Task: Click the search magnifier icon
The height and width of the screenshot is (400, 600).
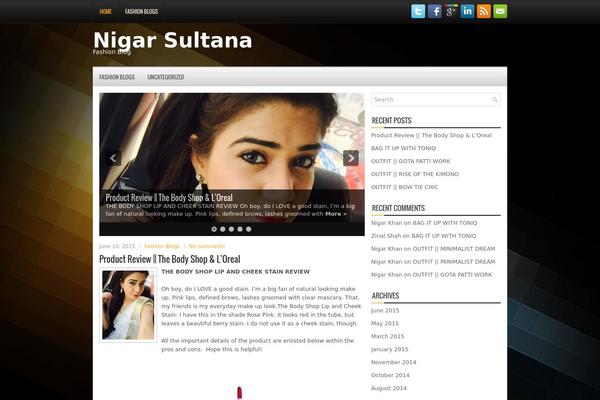Action: click(x=495, y=100)
